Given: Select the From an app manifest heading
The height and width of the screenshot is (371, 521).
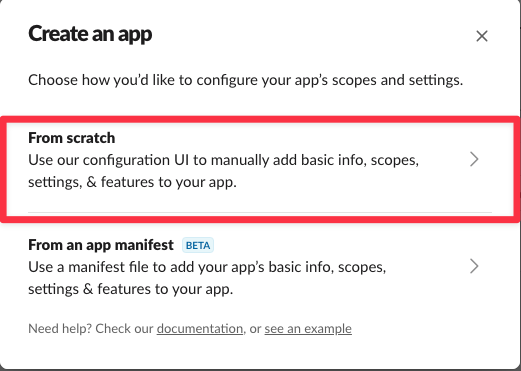Looking at the screenshot, I should tap(101, 245).
